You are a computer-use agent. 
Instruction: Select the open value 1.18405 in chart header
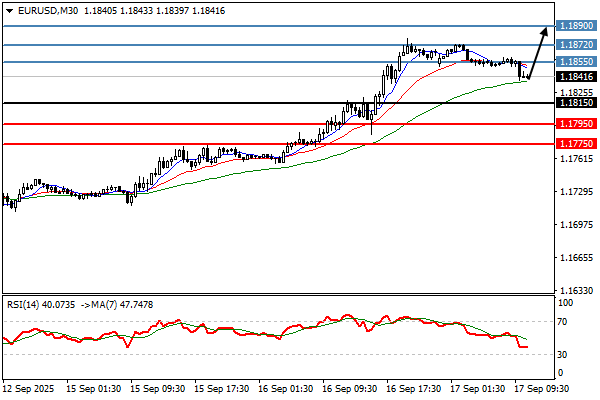click(x=101, y=11)
